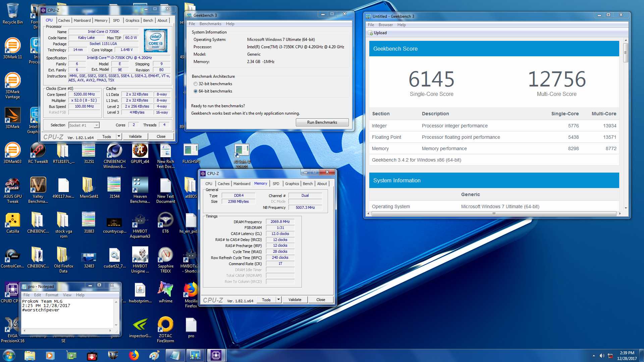Click the Notepad horizontal scrollbar
Image resolution: width=644 pixels, height=362 pixels.
[67, 330]
